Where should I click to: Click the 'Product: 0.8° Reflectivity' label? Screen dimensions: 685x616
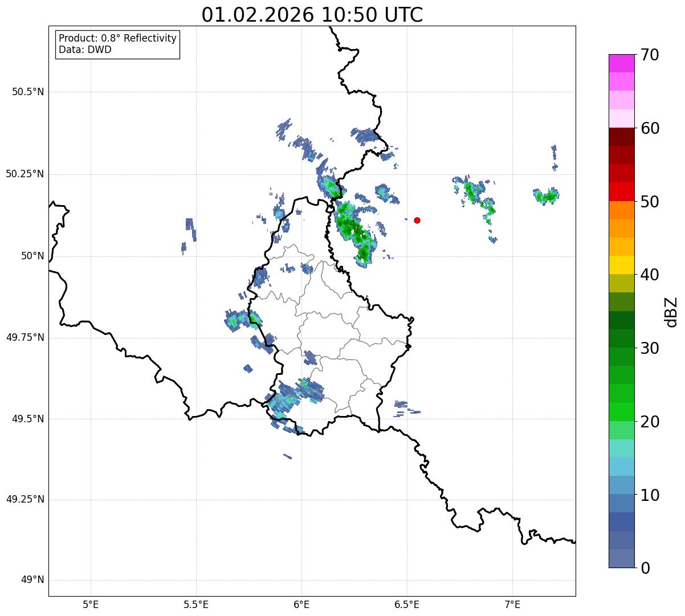pos(118,38)
